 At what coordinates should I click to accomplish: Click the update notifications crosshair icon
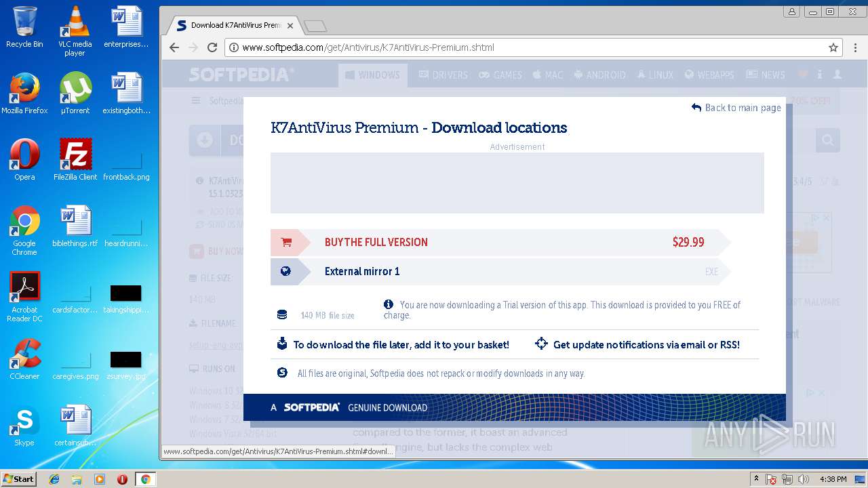[541, 344]
